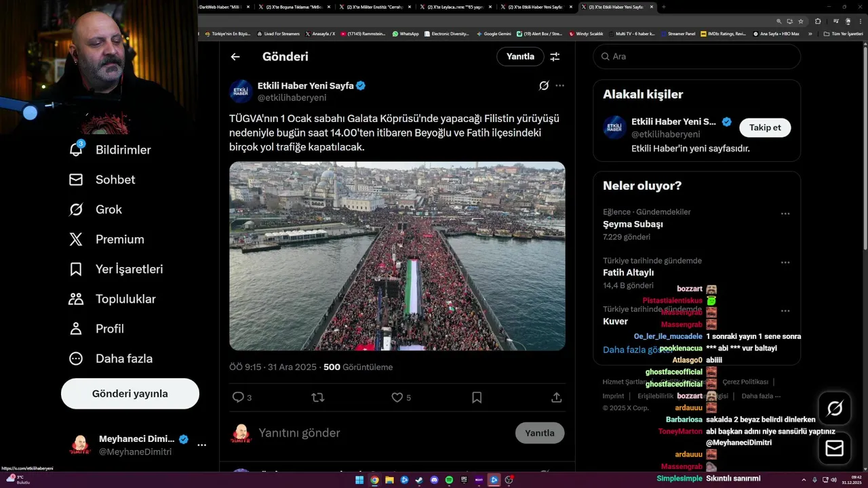Open Windows Start menu on taskbar
868x488 pixels.
(x=359, y=481)
